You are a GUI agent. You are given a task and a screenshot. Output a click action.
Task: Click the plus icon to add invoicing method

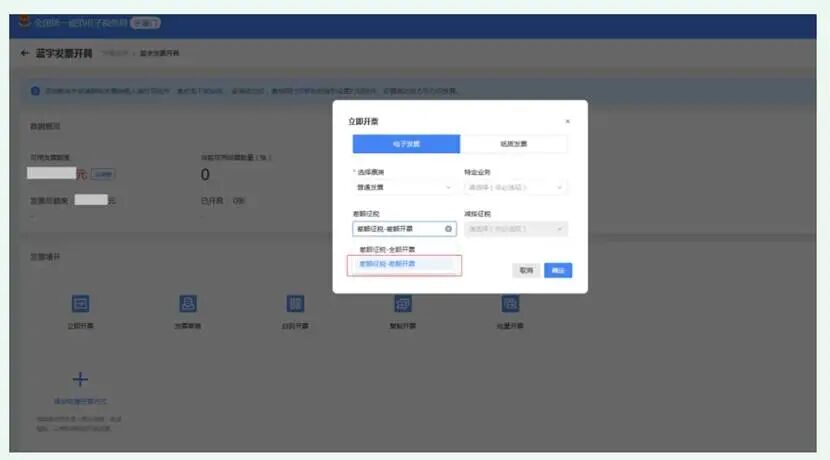[80, 379]
